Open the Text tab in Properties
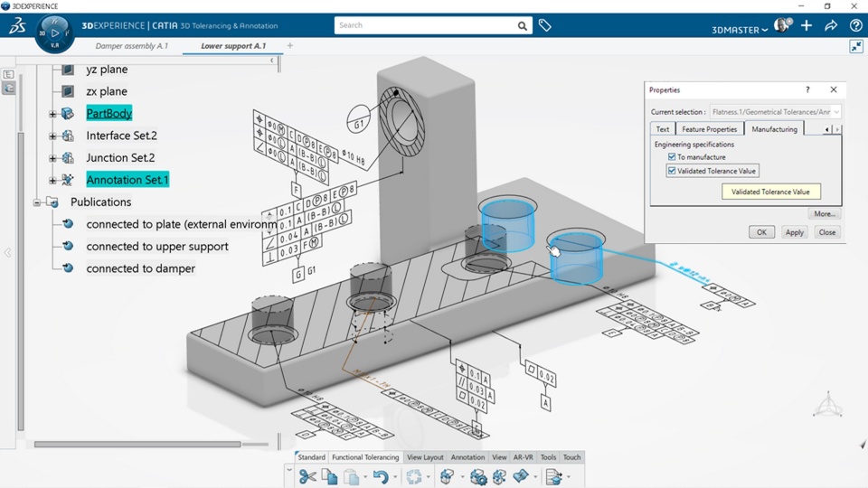 [x=662, y=129]
